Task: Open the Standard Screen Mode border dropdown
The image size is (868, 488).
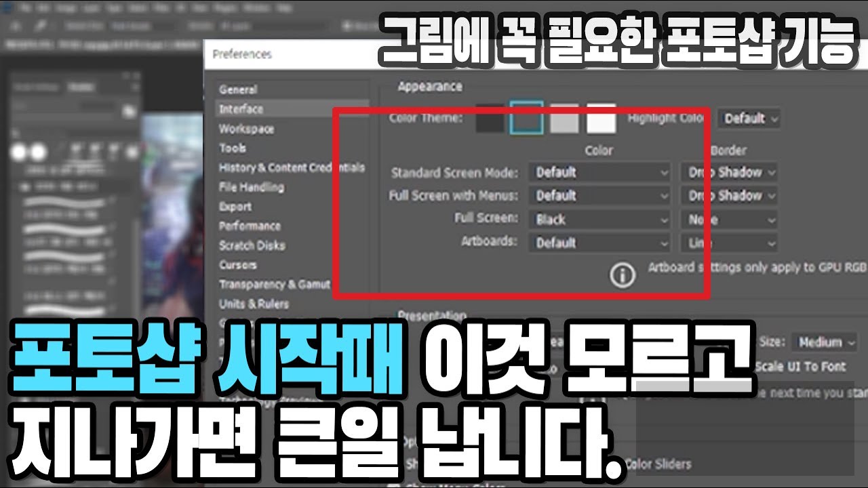Action: 729,172
